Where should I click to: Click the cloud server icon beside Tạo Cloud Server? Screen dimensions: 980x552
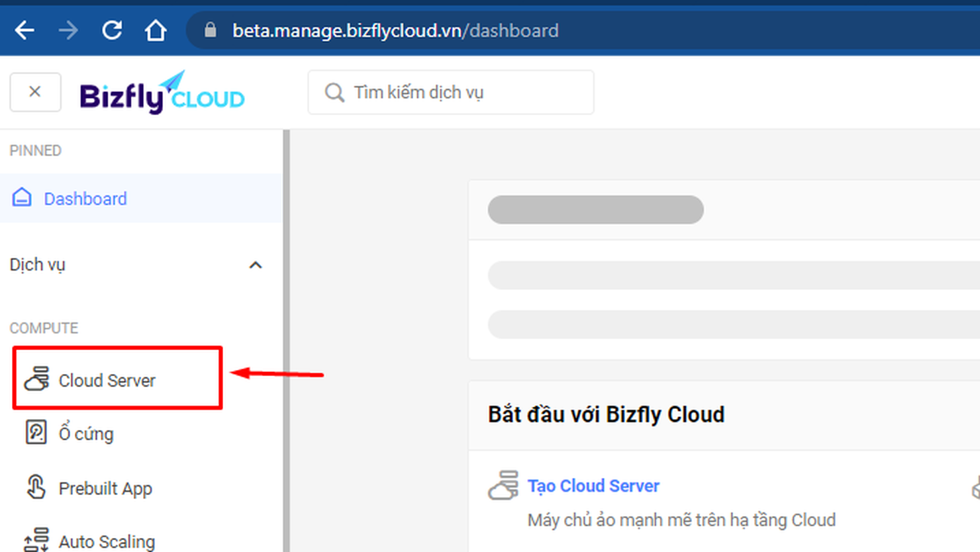click(503, 485)
